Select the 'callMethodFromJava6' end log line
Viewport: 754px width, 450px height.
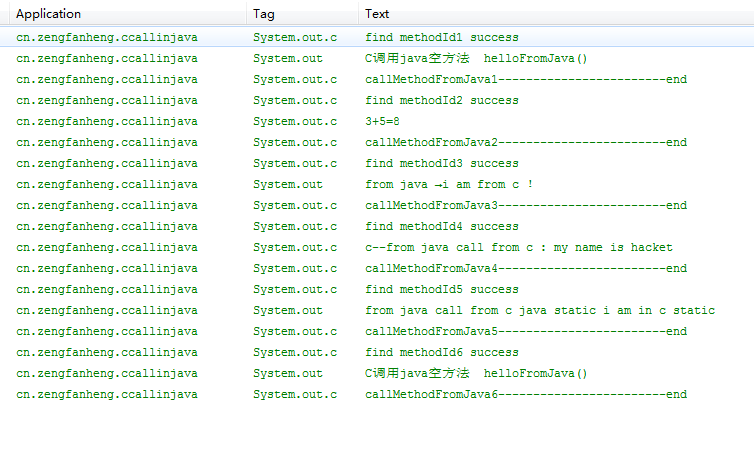[377, 394]
